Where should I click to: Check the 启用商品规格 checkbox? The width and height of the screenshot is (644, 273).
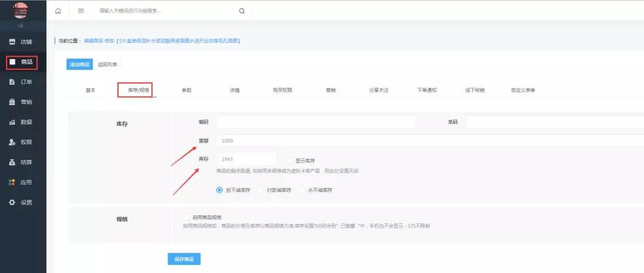187,217
